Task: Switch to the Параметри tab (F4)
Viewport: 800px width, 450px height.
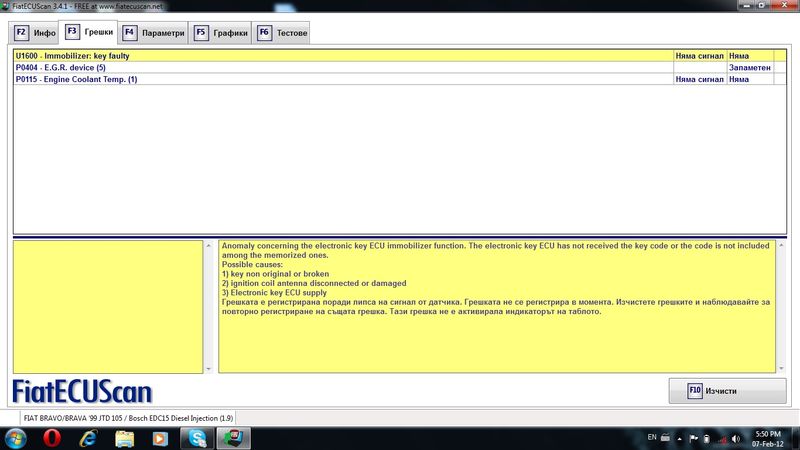Action: pyautogui.click(x=153, y=33)
